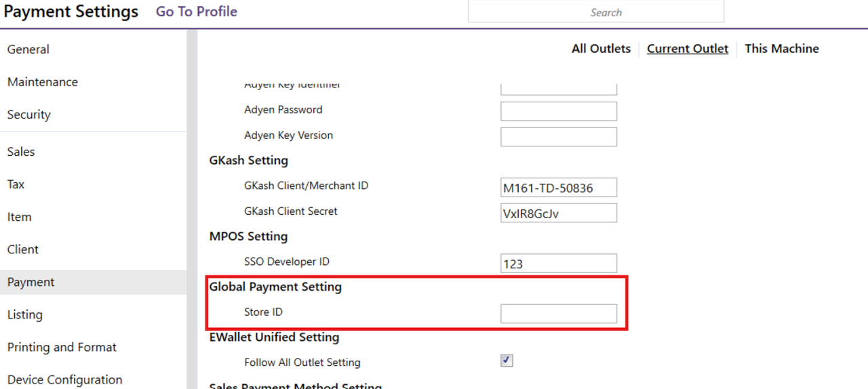Select Sales in the sidebar
Screen dimensions: 868x389
pos(21,152)
